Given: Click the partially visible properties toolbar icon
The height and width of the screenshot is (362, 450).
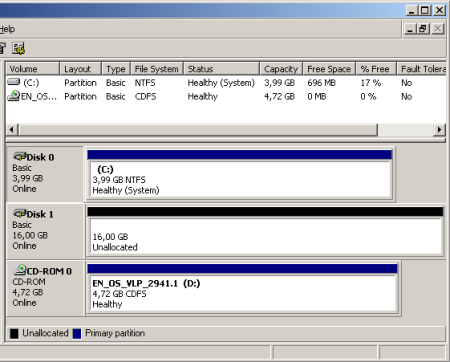Looking at the screenshot, I should pos(3,48).
